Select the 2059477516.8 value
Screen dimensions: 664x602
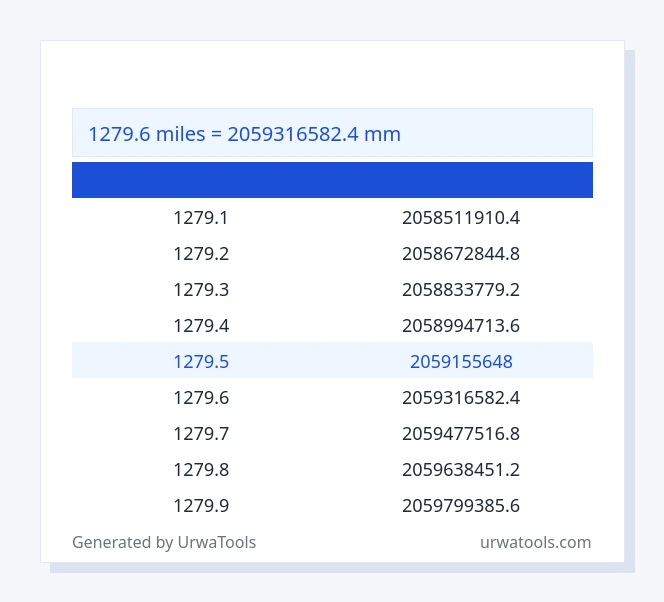461,434
